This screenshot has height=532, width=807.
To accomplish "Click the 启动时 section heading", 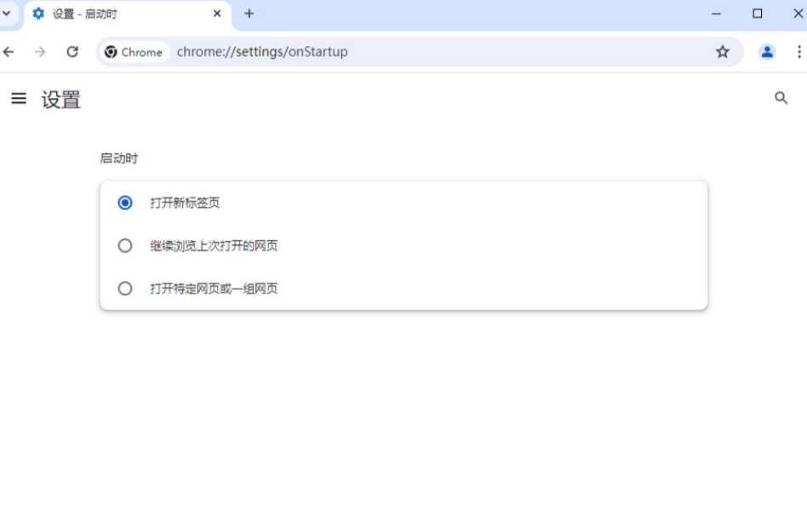I will [x=119, y=158].
